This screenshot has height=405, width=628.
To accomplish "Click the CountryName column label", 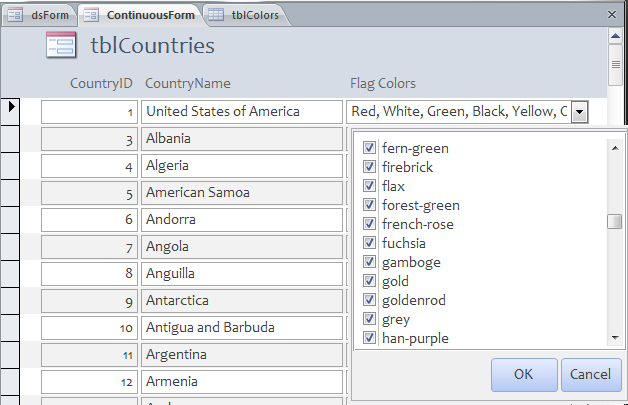I will [x=188, y=83].
